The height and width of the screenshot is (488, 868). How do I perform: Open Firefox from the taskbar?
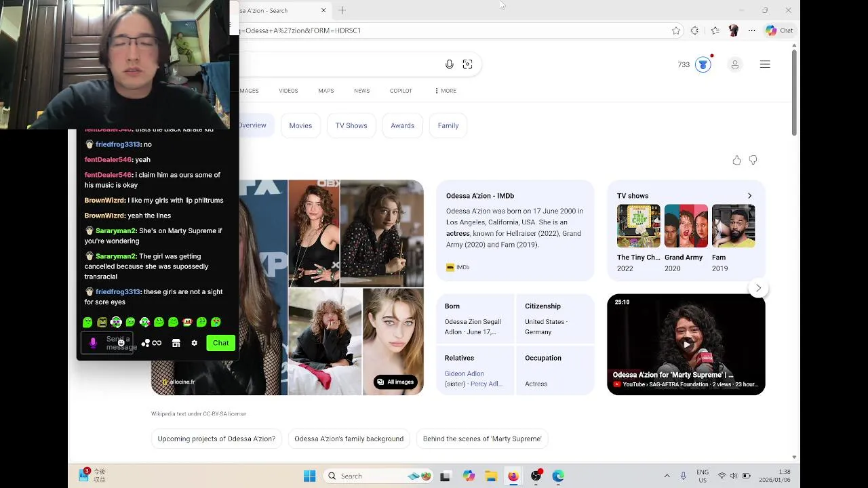click(513, 476)
